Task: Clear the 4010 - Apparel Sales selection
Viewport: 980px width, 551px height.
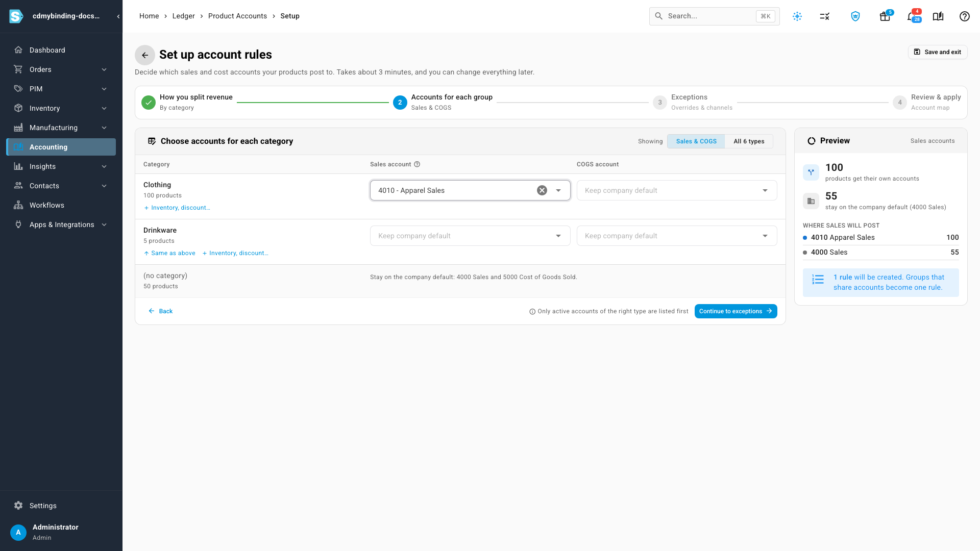Action: point(542,190)
